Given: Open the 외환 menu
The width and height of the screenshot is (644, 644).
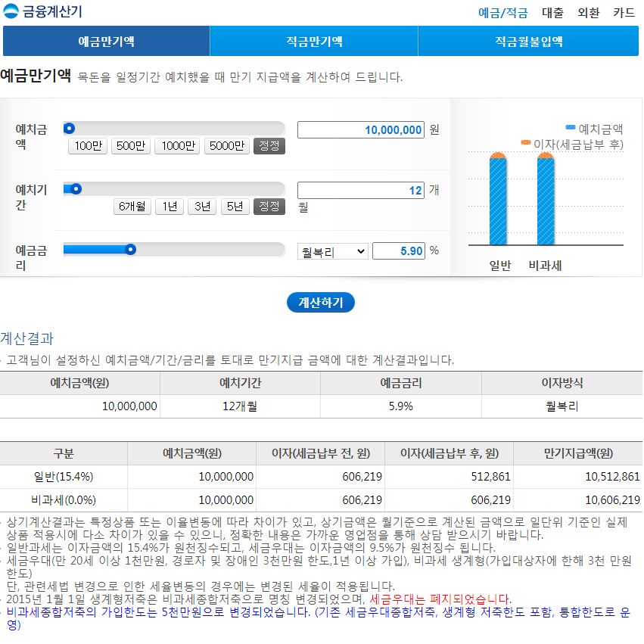Looking at the screenshot, I should click(x=588, y=13).
